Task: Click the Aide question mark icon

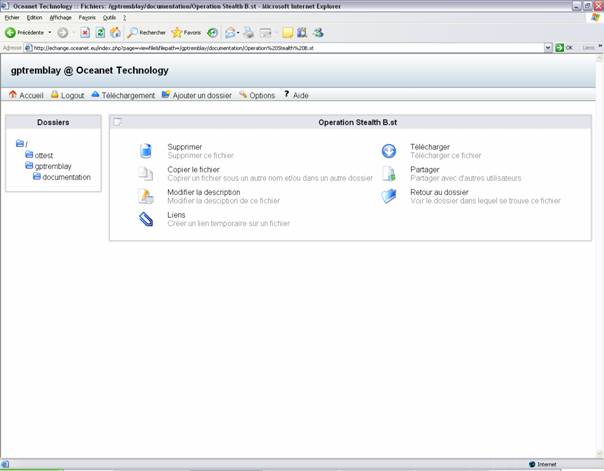Action: (x=286, y=94)
